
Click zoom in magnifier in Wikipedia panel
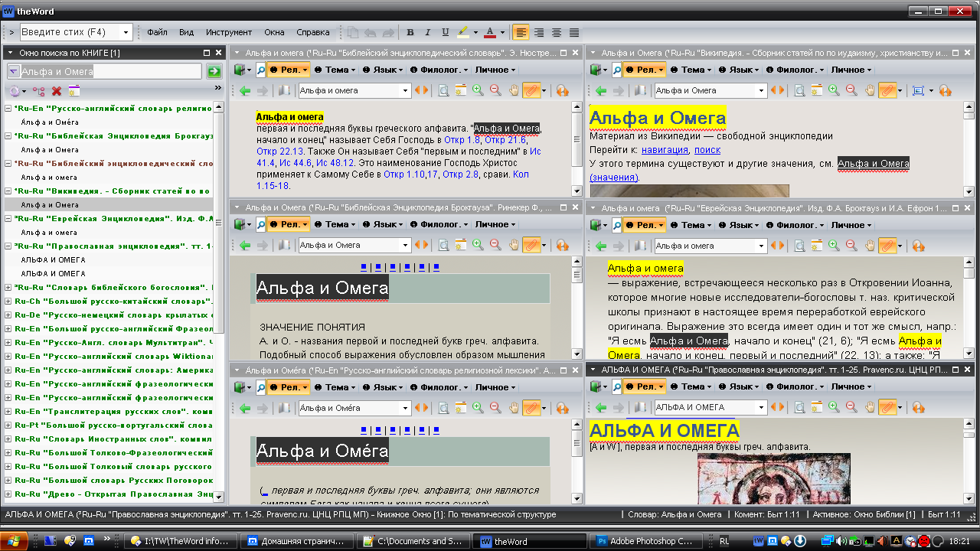point(834,90)
